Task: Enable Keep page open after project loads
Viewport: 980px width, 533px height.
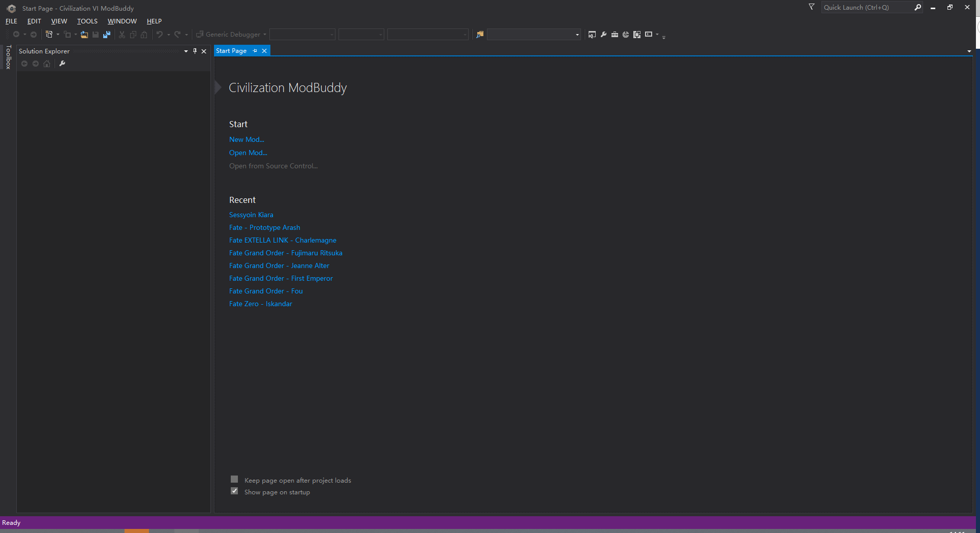Action: [234, 479]
